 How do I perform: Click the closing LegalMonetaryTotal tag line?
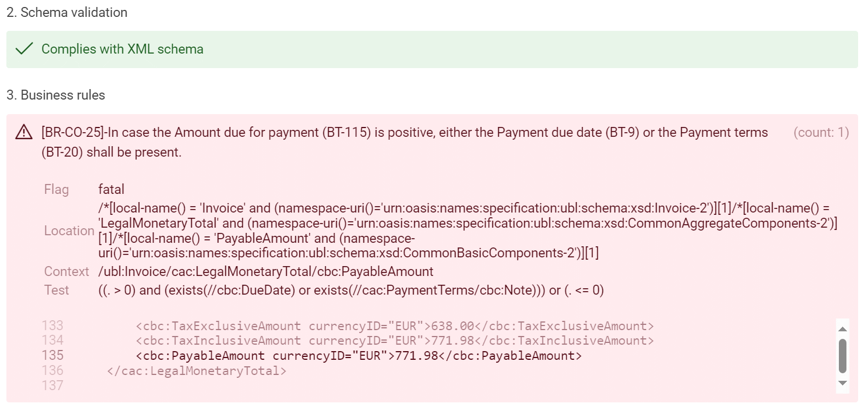[x=197, y=370]
